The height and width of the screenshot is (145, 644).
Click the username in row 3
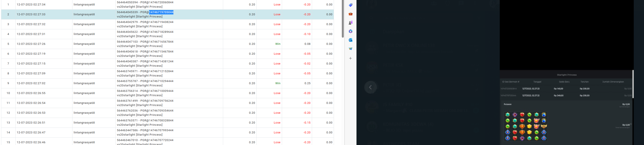[84, 24]
